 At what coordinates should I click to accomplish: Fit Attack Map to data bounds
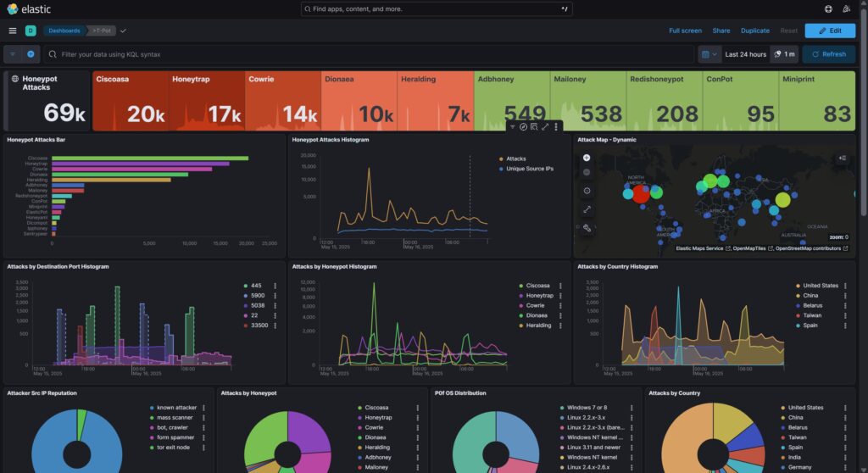click(x=587, y=191)
